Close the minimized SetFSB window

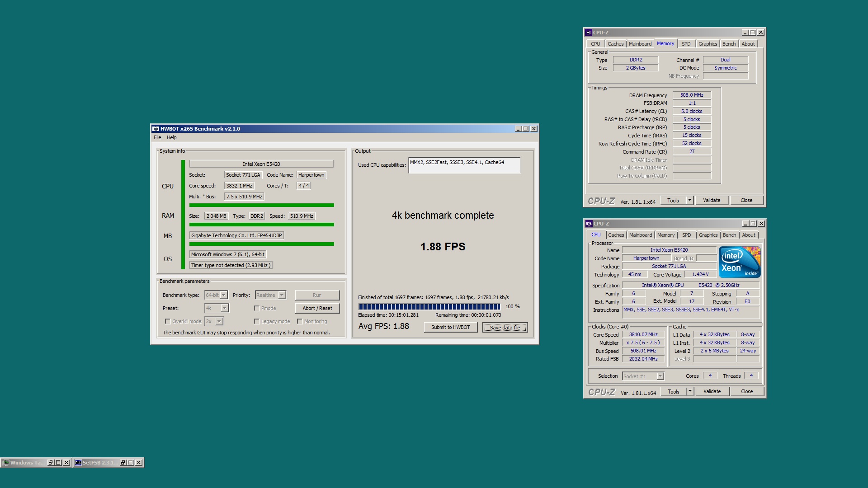pyautogui.click(x=139, y=463)
